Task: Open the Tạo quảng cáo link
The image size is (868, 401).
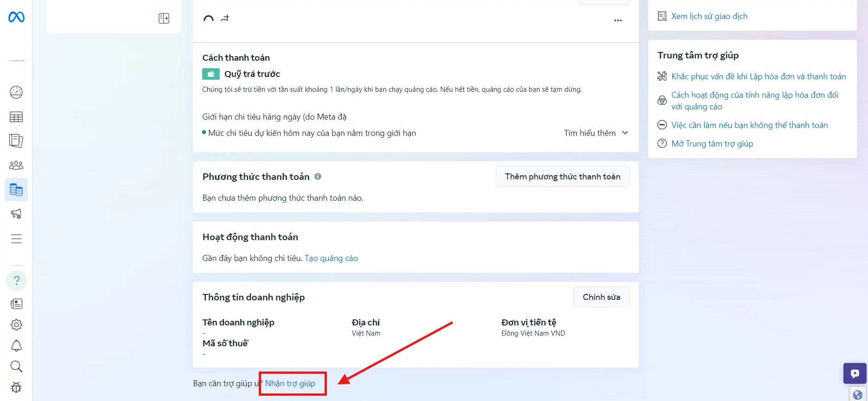Action: pos(331,258)
